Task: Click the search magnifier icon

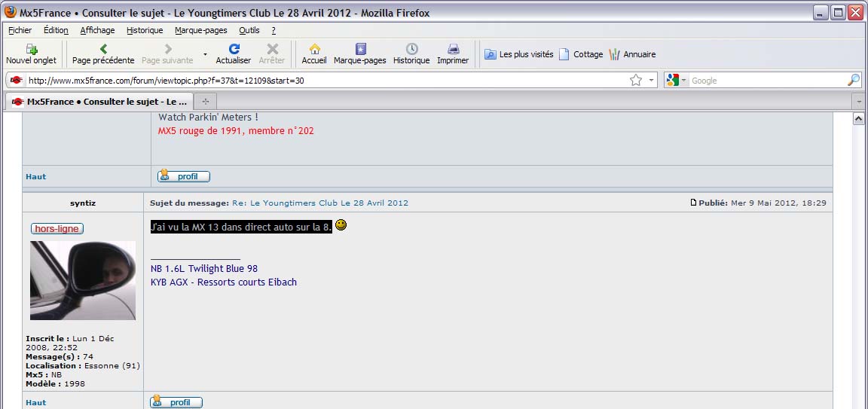Action: (x=854, y=81)
